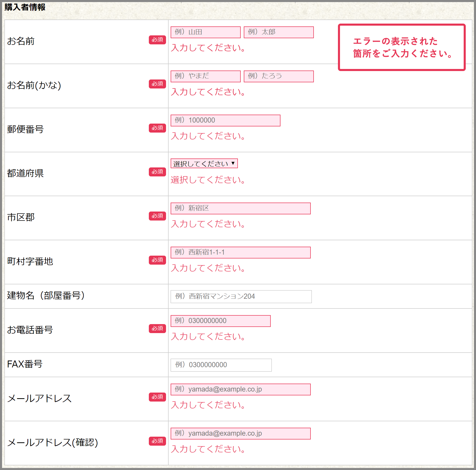Click the 選択してください error message under prefecture
The width and height of the screenshot is (476, 470).
coord(208,180)
